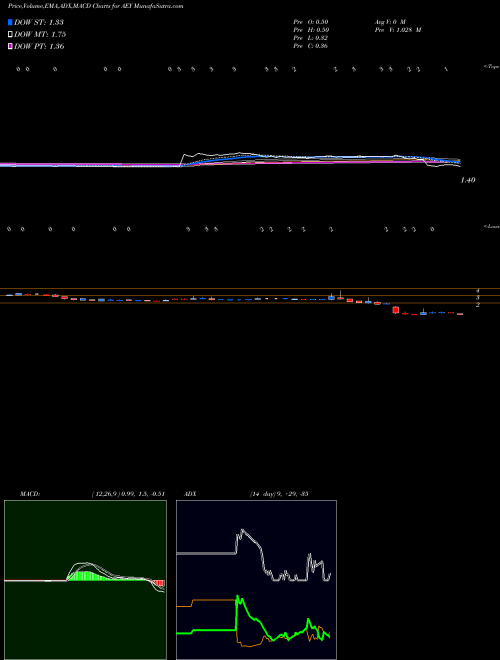500x660 pixels.
Task: Click the level '4' axis label
Action: tap(478, 291)
